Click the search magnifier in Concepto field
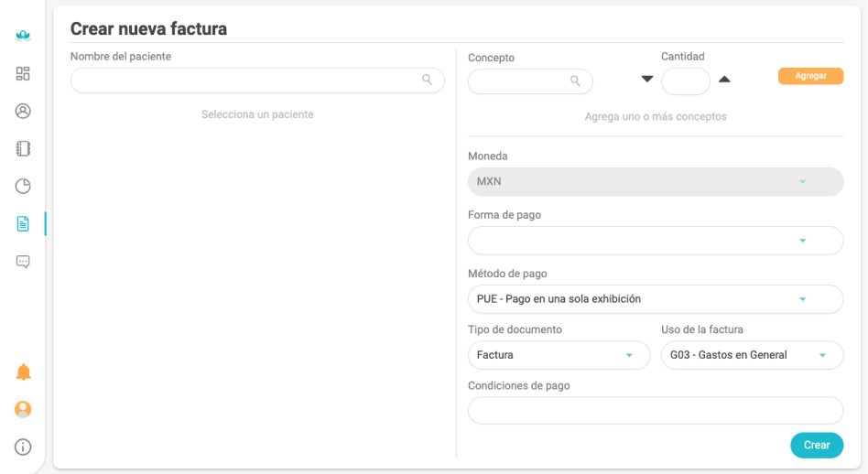Image resolution: width=868 pixels, height=474 pixels. coord(575,81)
